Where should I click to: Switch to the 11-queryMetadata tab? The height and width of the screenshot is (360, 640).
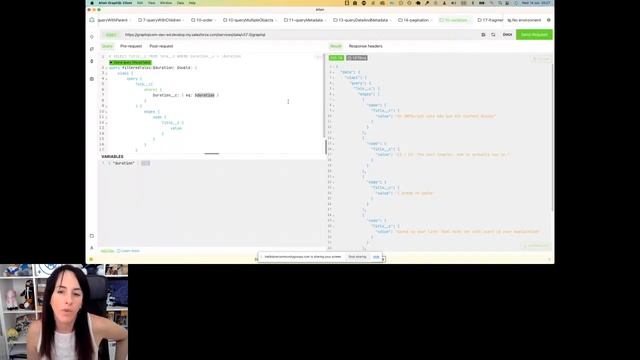click(x=305, y=20)
